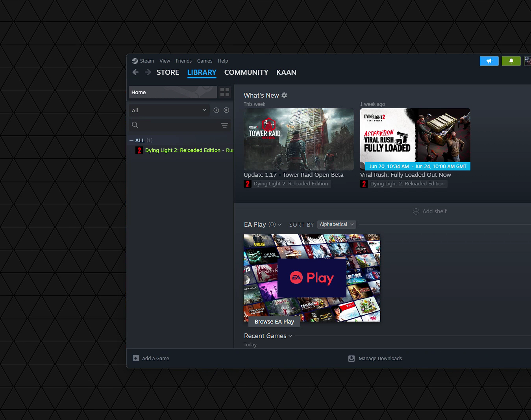Select the LIBRARY tab

(202, 72)
